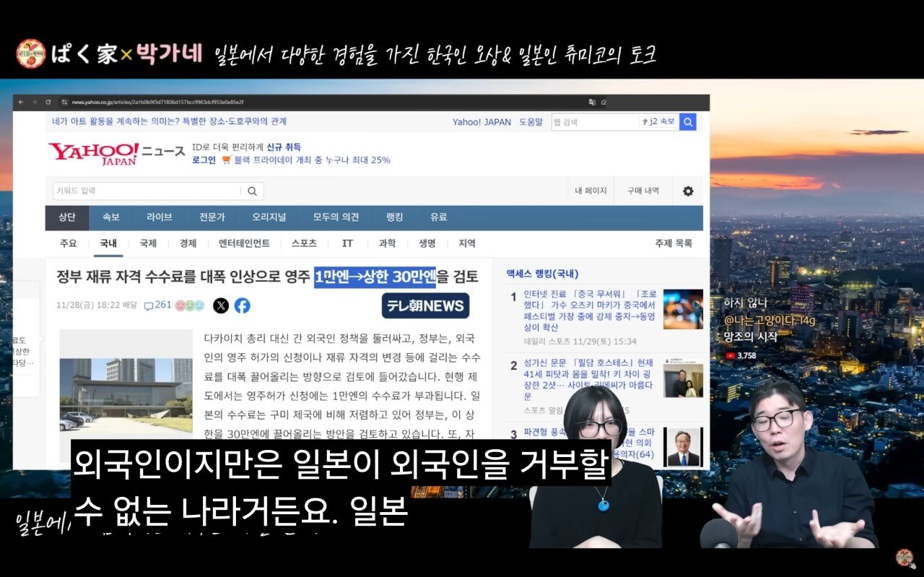This screenshot has height=577, width=924.
Task: Click the 구매 내역 button
Action: click(642, 191)
